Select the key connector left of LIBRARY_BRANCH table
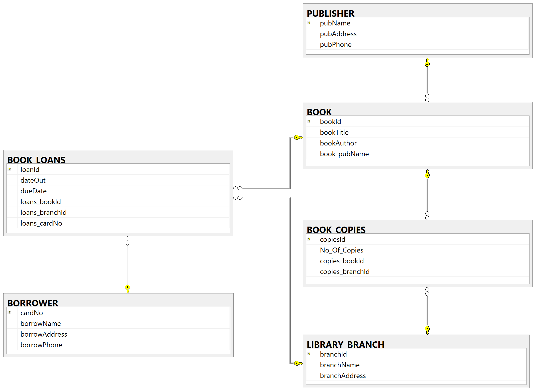Image resolution: width=535 pixels, height=392 pixels. click(x=298, y=363)
